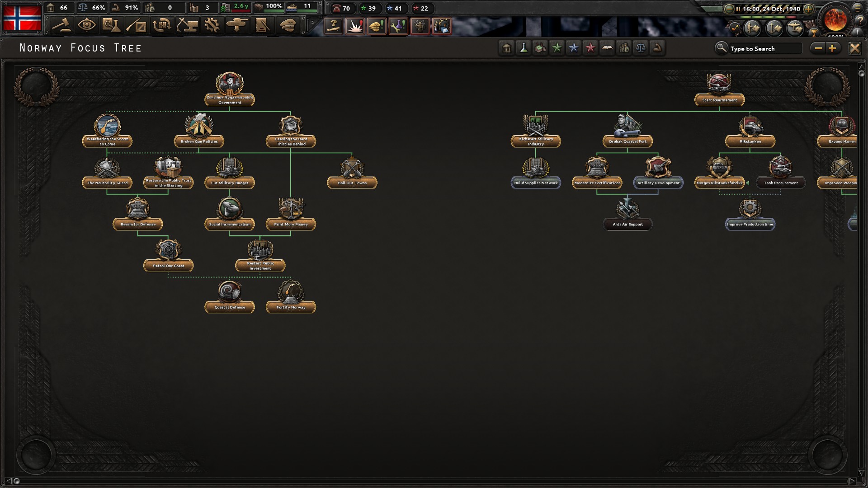Image resolution: width=868 pixels, height=488 pixels.
Task: Click the green army experience star
Action: [x=364, y=8]
